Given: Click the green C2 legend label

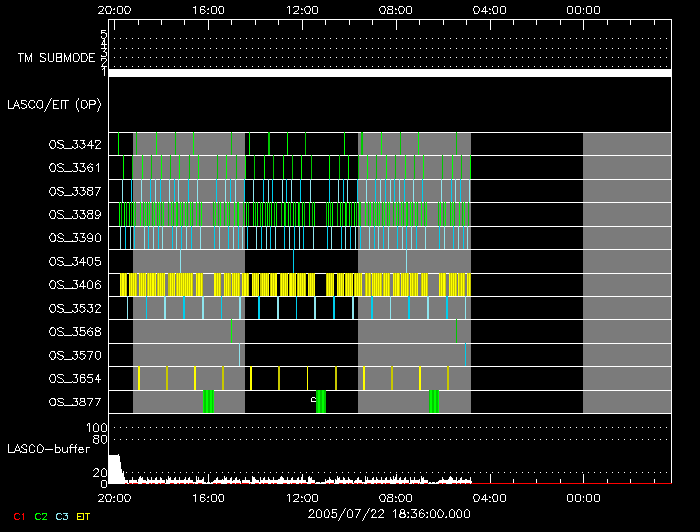Looking at the screenshot, I should (41, 516).
